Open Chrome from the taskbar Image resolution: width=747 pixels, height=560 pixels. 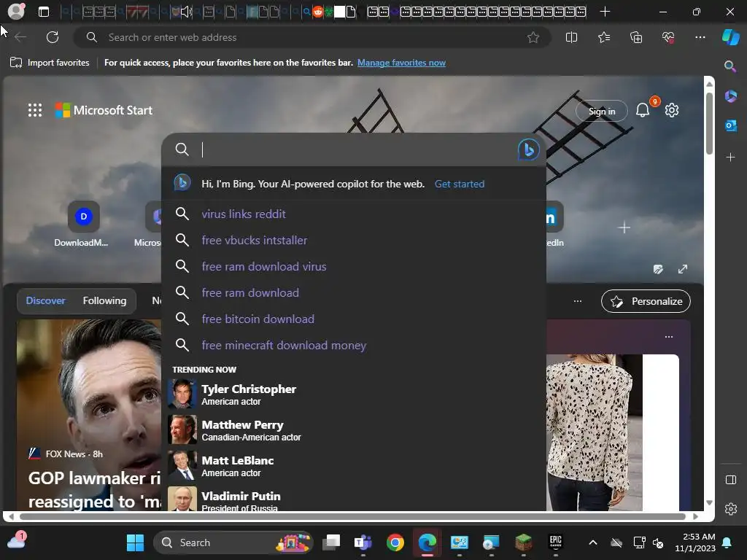[395, 542]
